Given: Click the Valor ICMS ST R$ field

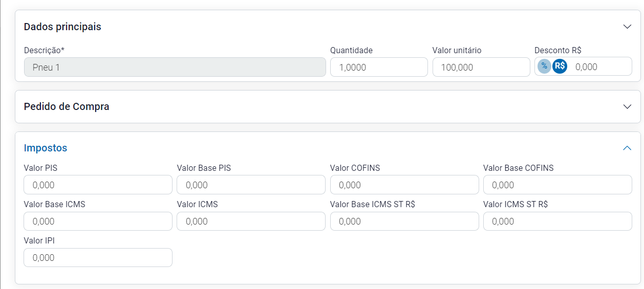Looking at the screenshot, I should (557, 221).
